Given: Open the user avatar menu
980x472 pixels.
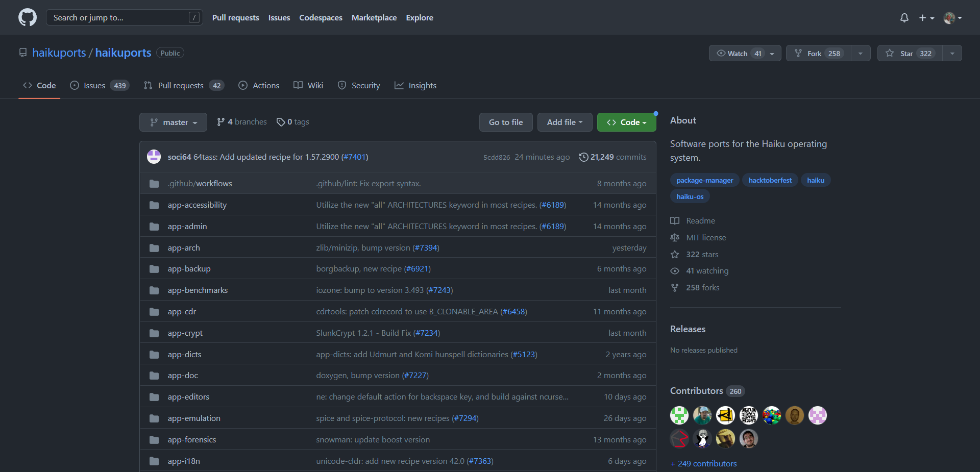Looking at the screenshot, I should (952, 18).
